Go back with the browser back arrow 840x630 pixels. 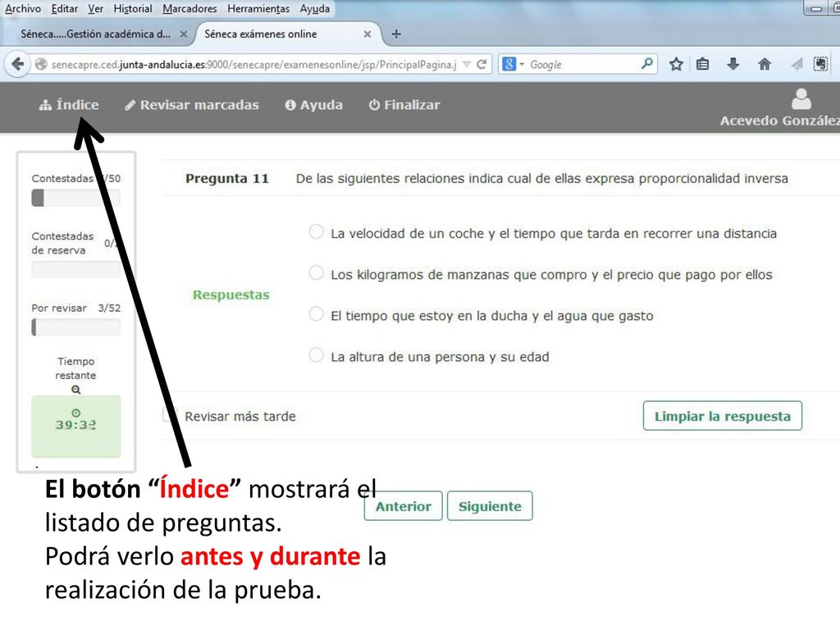coord(17,64)
